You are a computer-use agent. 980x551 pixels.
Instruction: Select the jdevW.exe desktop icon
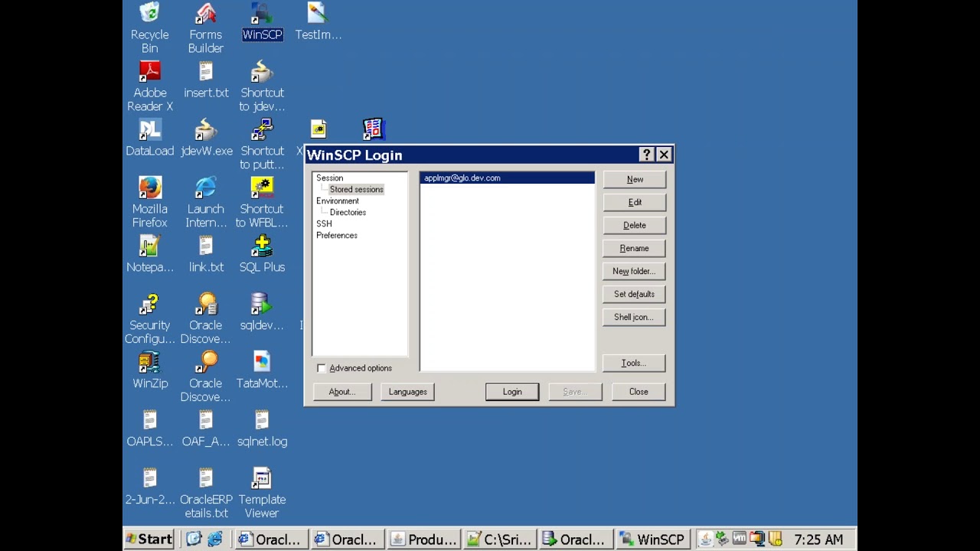point(206,138)
